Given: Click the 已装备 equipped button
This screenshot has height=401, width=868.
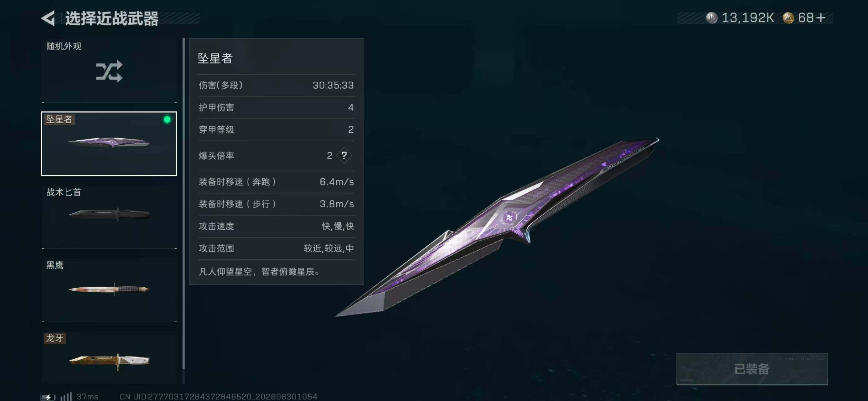Looking at the screenshot, I should click(x=752, y=369).
